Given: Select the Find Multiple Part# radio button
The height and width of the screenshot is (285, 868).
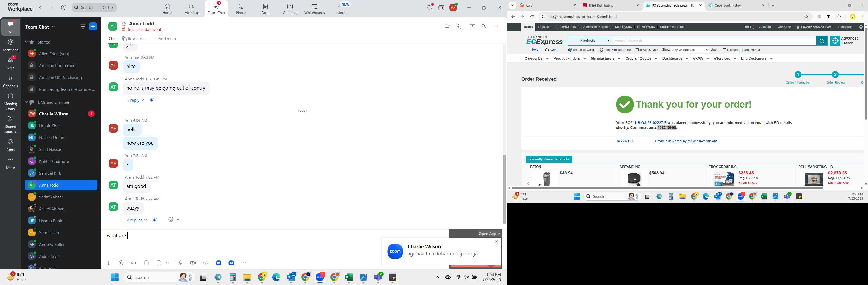Looking at the screenshot, I should pyautogui.click(x=601, y=50).
